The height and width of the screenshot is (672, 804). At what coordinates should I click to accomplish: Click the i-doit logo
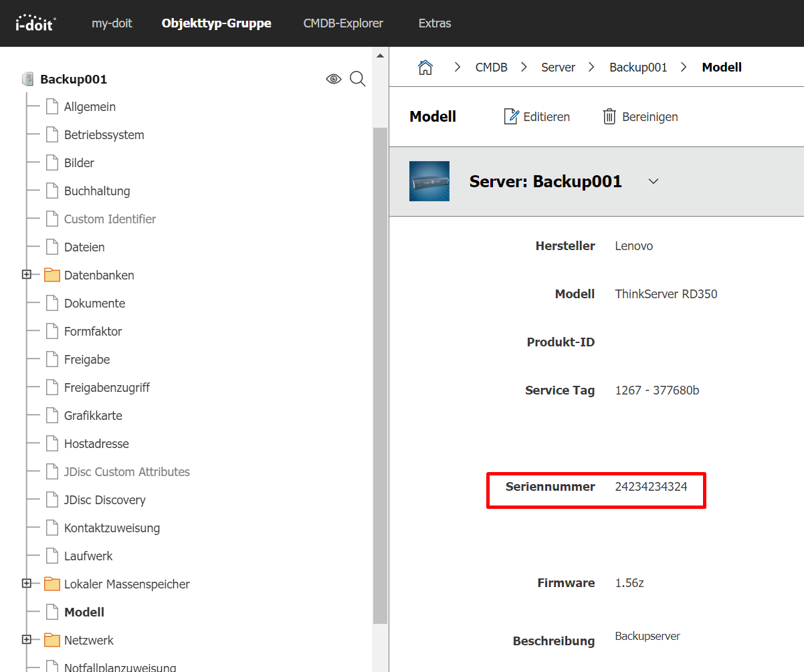click(x=35, y=23)
